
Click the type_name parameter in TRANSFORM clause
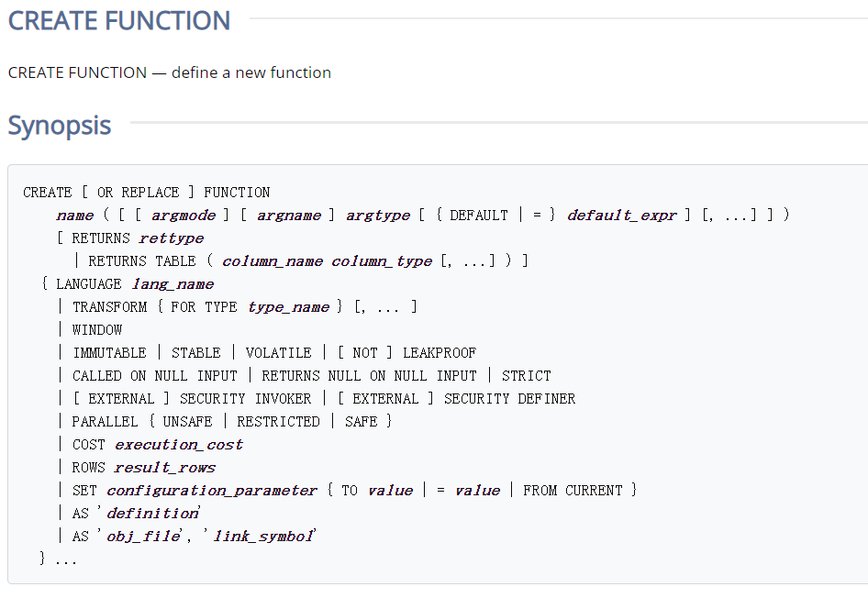click(288, 307)
